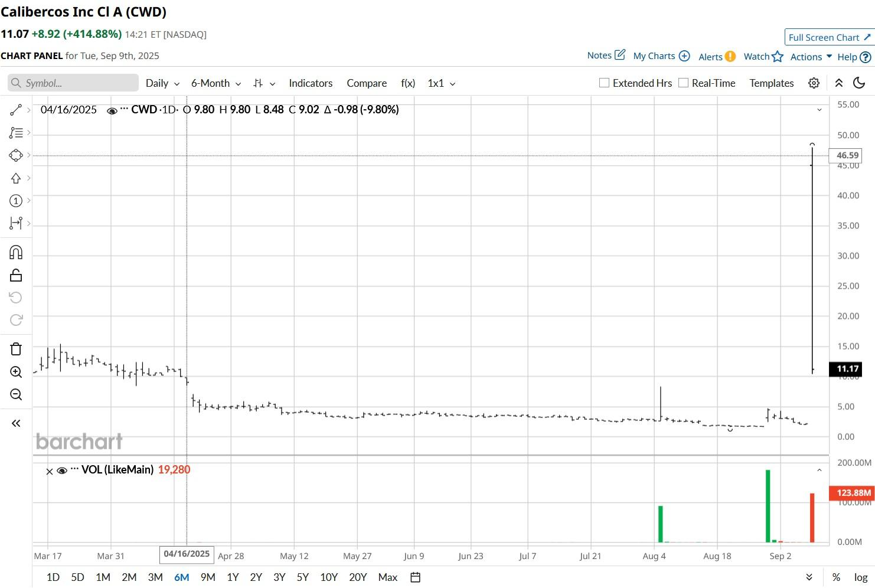Click the 46.59 crosshair price label
This screenshot has height=588, width=875.
[847, 155]
